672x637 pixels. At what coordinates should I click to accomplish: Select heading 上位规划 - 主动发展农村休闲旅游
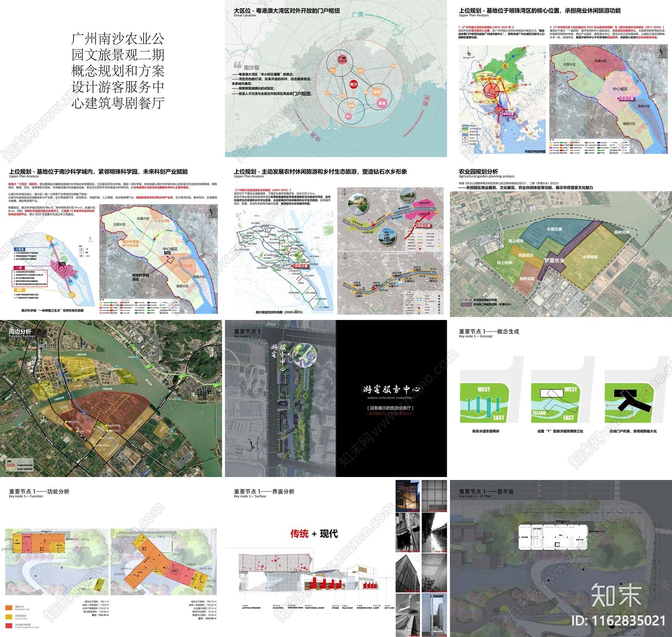pos(320,171)
